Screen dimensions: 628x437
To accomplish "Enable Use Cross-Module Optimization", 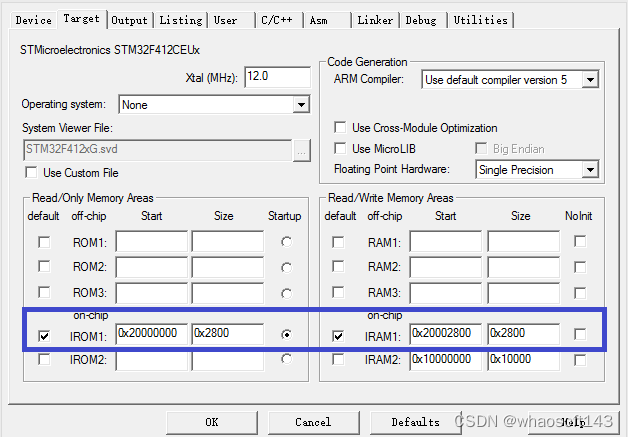I will (x=340, y=127).
